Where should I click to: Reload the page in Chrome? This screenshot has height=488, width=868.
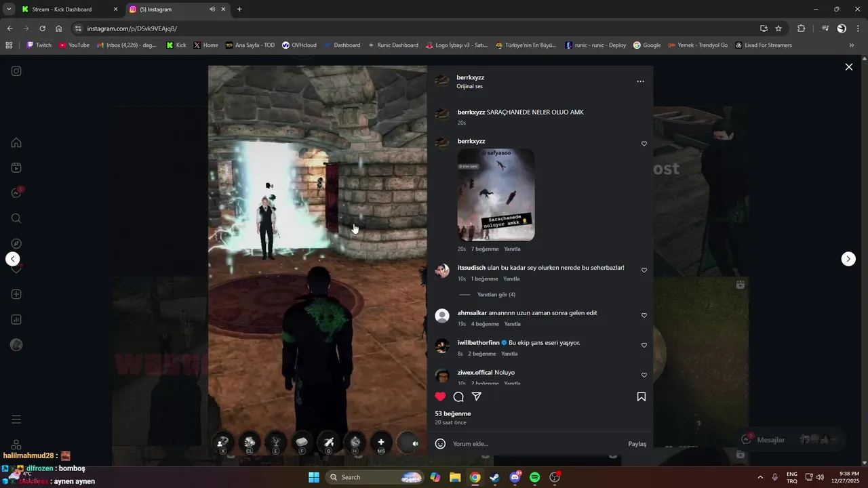[42, 28]
